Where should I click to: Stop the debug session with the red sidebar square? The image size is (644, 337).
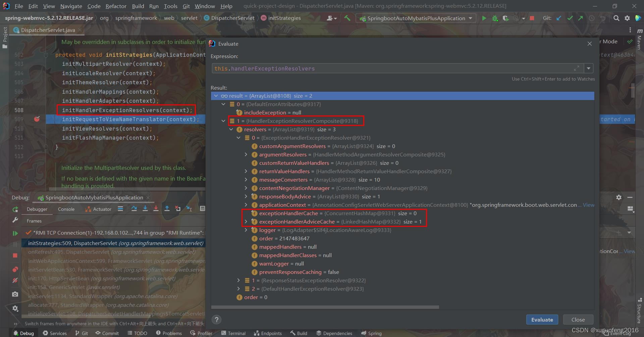coord(15,255)
